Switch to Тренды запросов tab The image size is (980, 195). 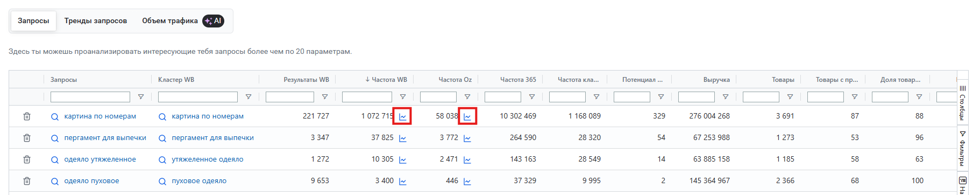coord(96,21)
